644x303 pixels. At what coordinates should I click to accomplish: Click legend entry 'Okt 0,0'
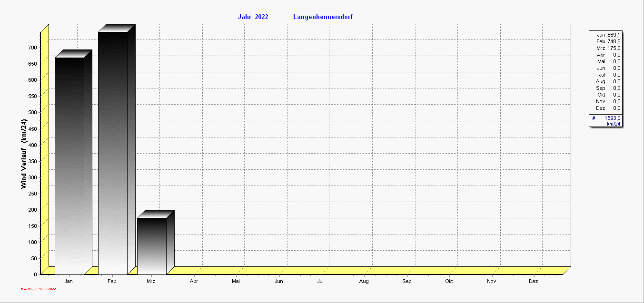(608, 95)
